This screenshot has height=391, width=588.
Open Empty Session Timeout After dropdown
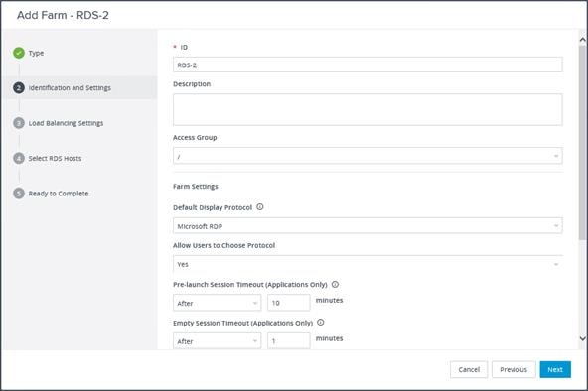click(x=217, y=340)
